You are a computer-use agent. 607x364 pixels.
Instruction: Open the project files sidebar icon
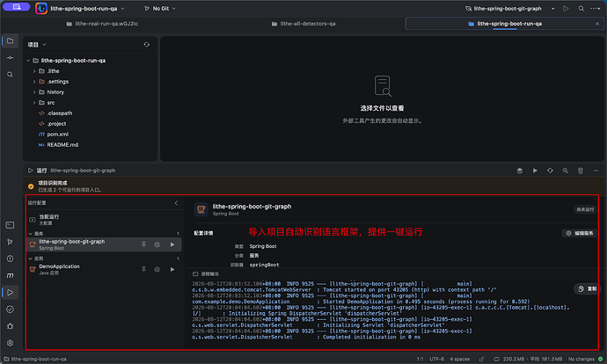pos(10,40)
